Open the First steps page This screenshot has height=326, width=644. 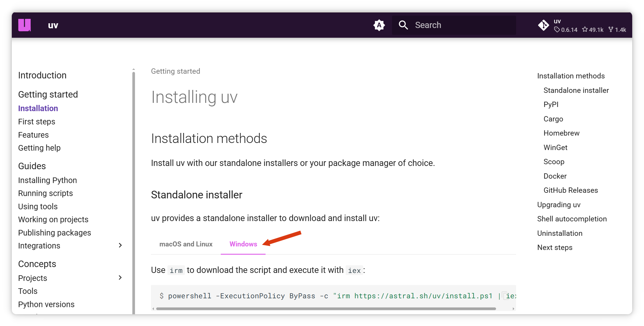click(x=37, y=121)
